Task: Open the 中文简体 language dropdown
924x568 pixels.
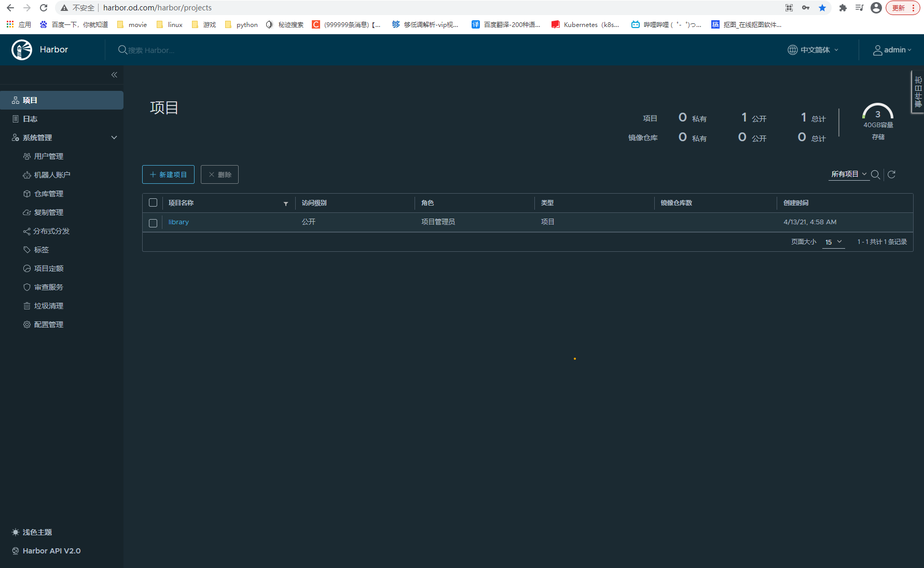Action: (813, 50)
